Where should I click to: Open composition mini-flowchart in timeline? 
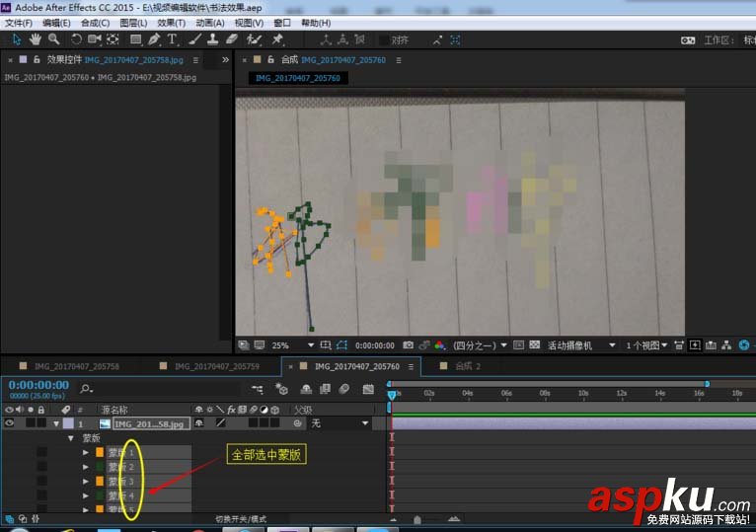coord(258,389)
